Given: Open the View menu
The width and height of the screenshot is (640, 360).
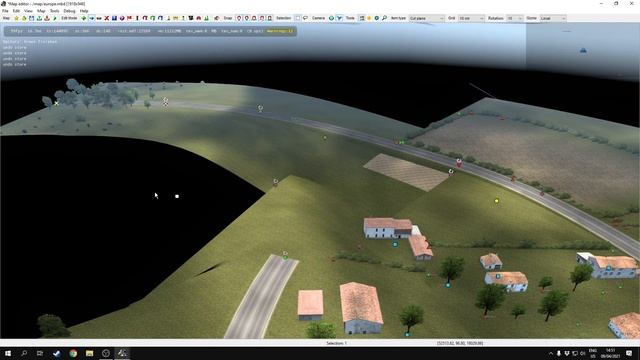Looking at the screenshot, I should coord(28,11).
